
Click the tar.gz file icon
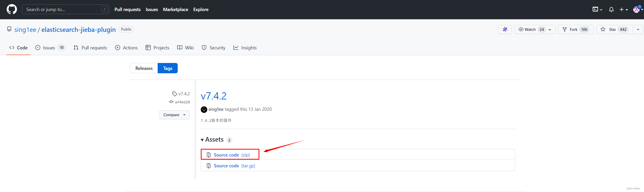(x=209, y=166)
